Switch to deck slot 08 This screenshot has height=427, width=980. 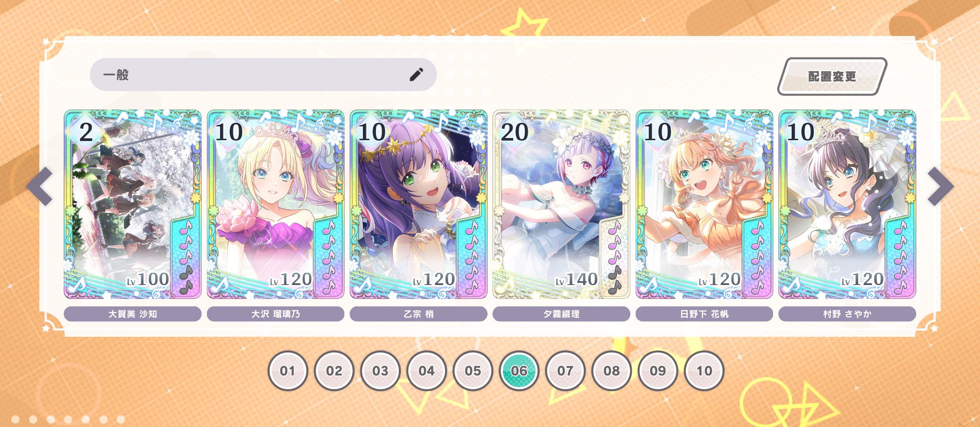coord(612,371)
